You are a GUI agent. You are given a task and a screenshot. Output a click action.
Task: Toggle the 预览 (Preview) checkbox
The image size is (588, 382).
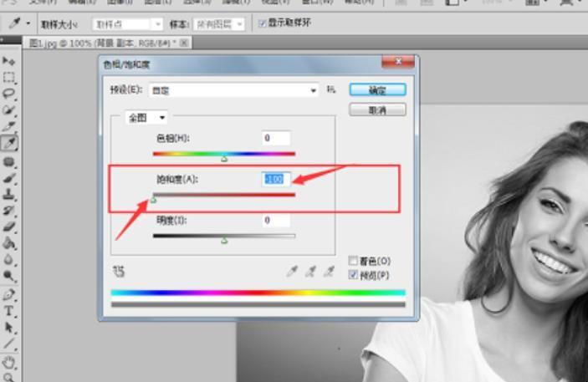point(353,274)
